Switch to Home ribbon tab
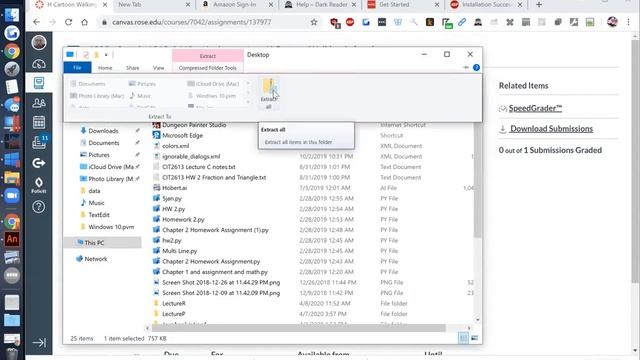640x360 pixels. click(105, 68)
